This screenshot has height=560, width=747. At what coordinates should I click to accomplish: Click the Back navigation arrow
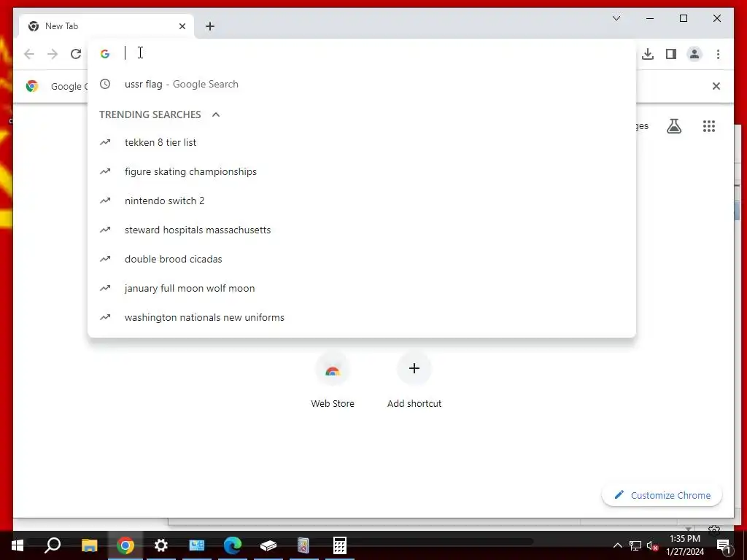[29, 54]
